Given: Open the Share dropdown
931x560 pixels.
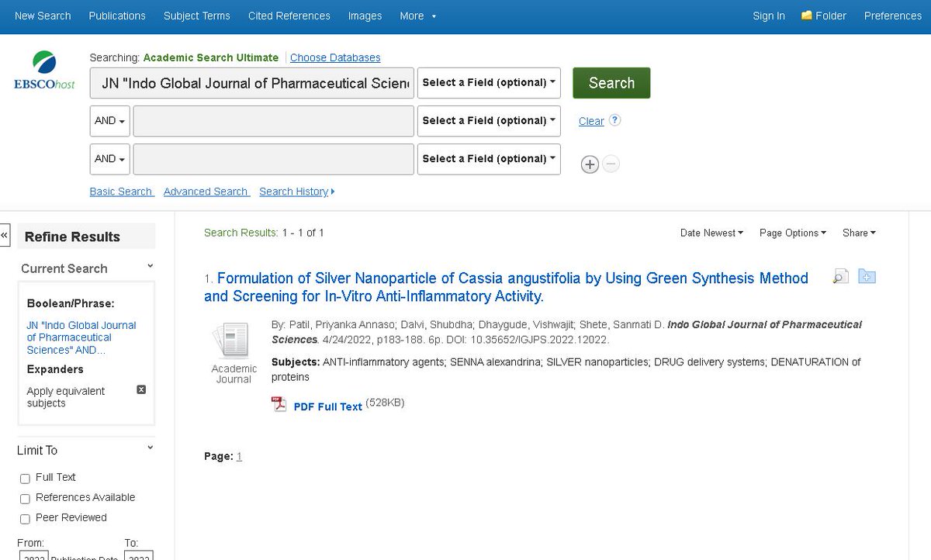Looking at the screenshot, I should [859, 233].
